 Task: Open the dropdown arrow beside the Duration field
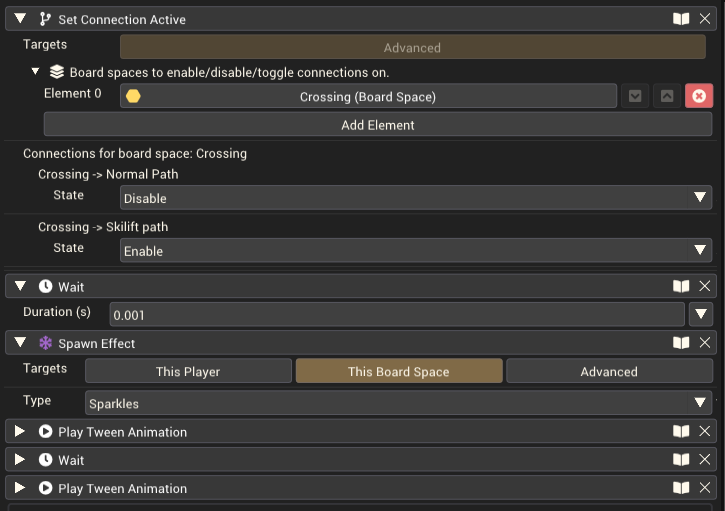[x=701, y=314]
